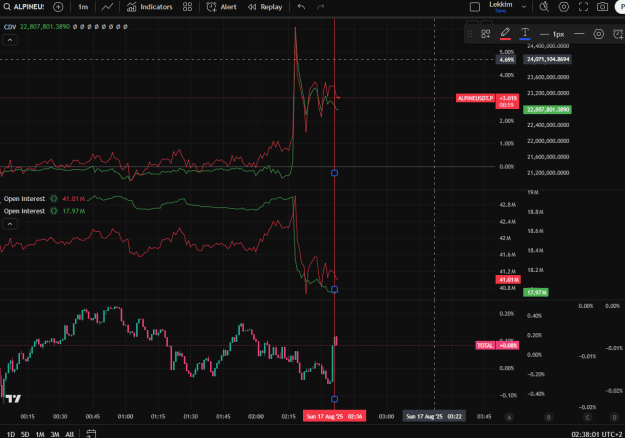Start bar Replay mode

[265, 7]
